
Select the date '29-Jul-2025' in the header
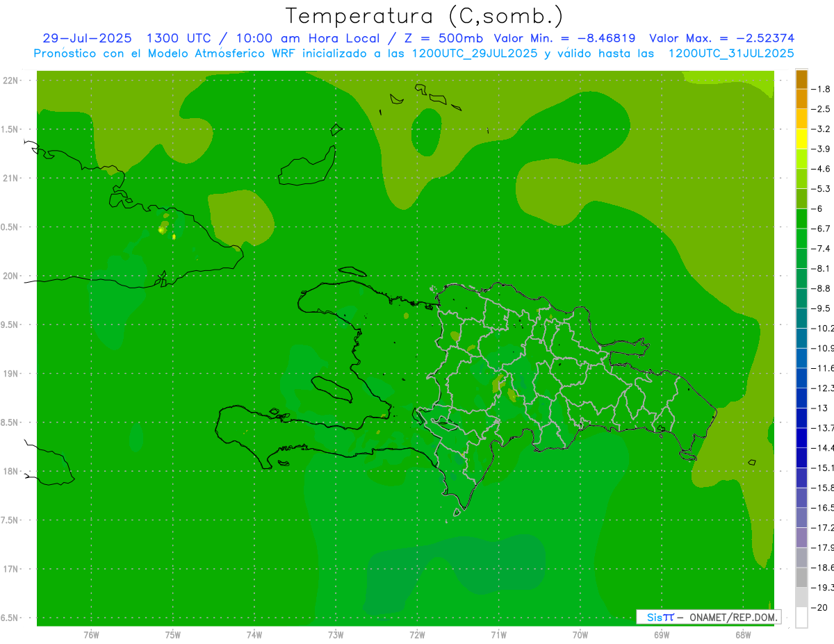(86, 38)
